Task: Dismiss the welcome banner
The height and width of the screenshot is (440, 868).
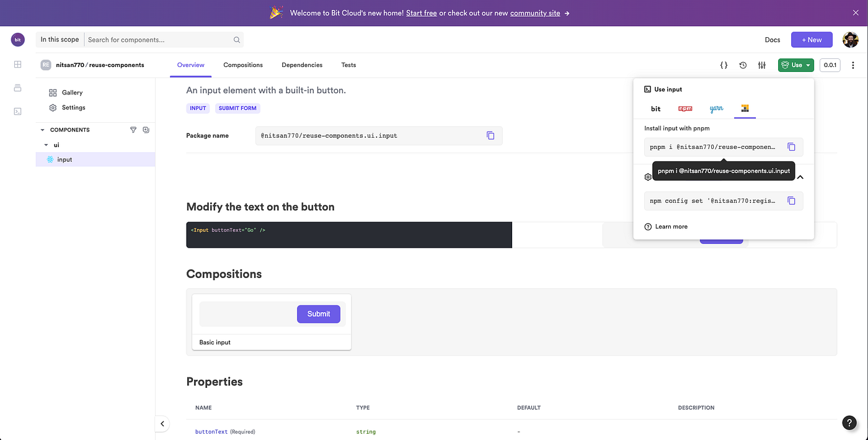Action: point(856,12)
